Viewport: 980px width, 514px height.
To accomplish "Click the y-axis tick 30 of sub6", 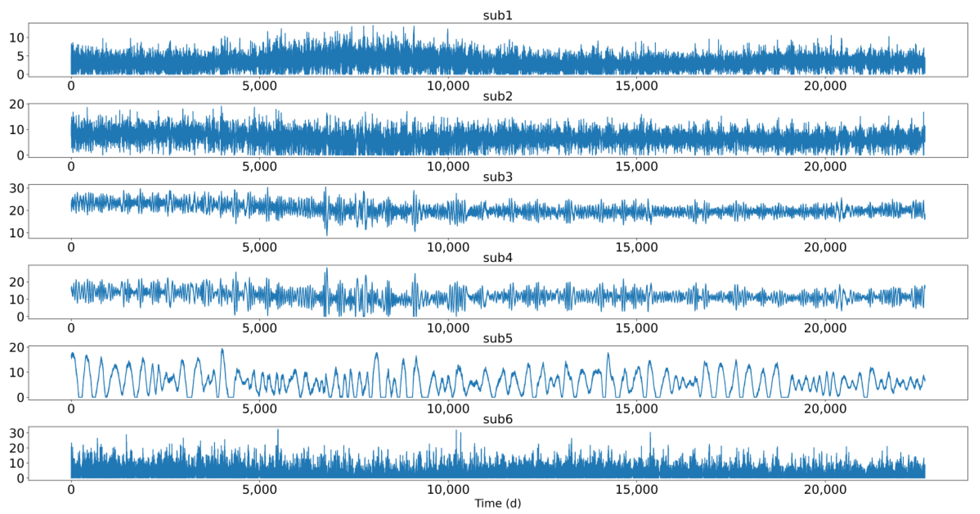I will 16,433.
